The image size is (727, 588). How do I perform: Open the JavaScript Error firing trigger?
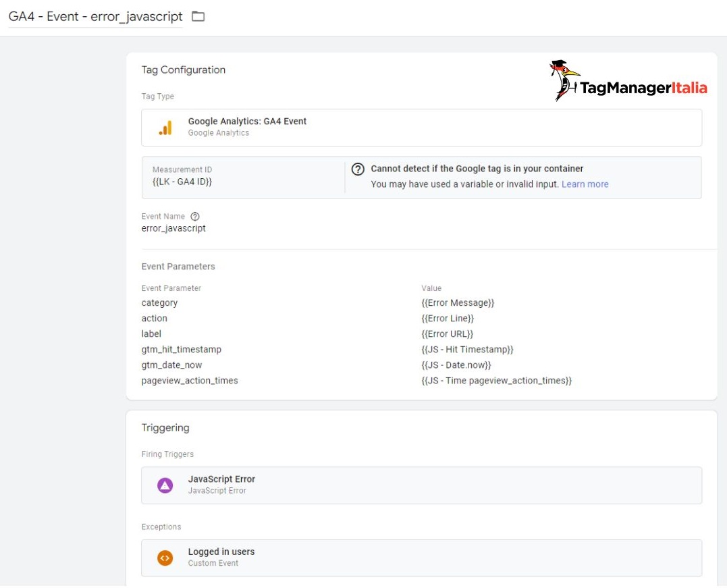point(221,479)
